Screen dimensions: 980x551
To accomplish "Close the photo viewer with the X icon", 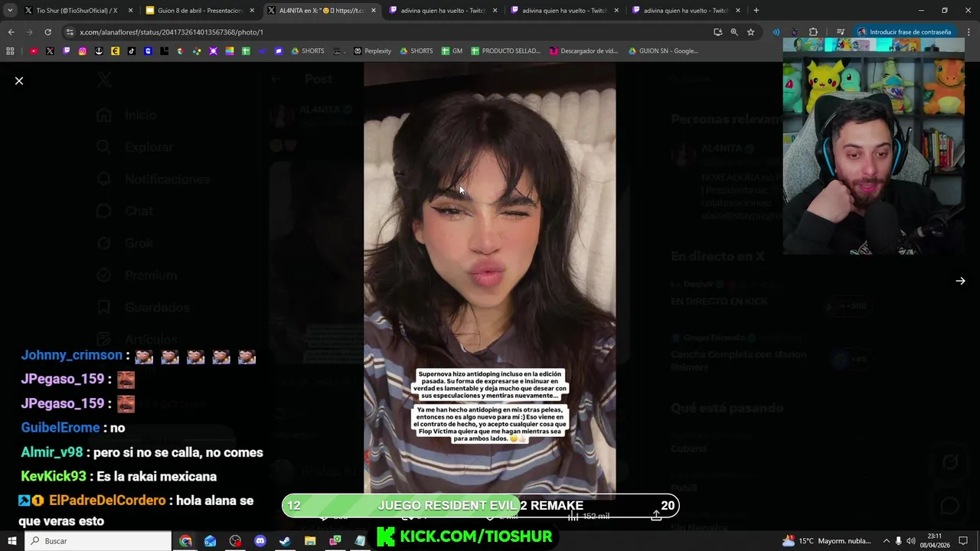I will click(x=19, y=80).
